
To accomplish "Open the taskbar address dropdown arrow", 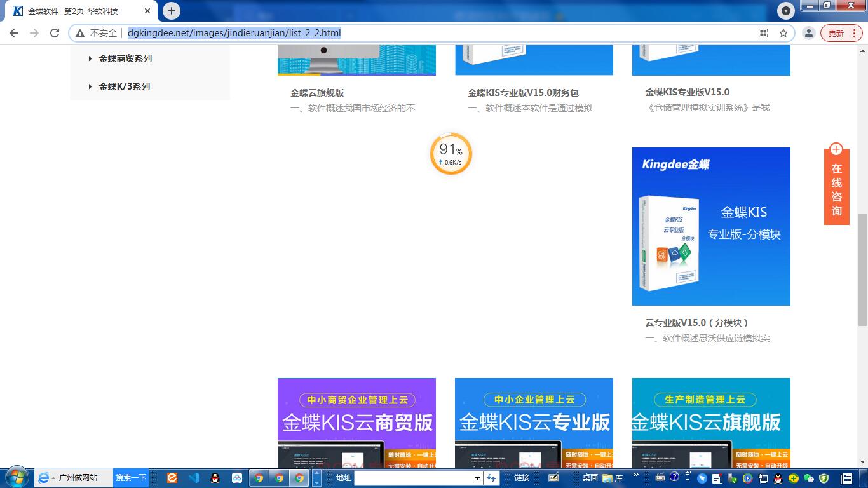I will (x=477, y=478).
